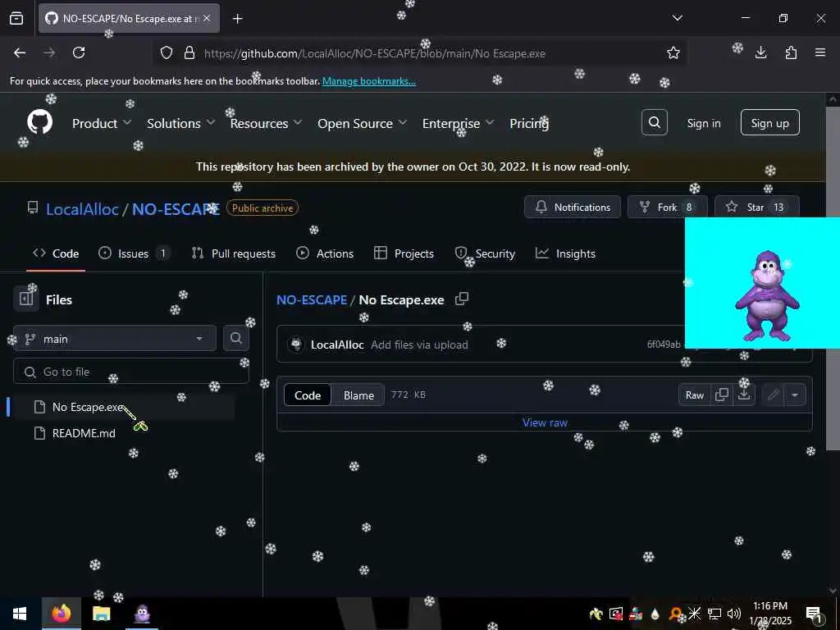Show site security padlock information

pos(189,52)
